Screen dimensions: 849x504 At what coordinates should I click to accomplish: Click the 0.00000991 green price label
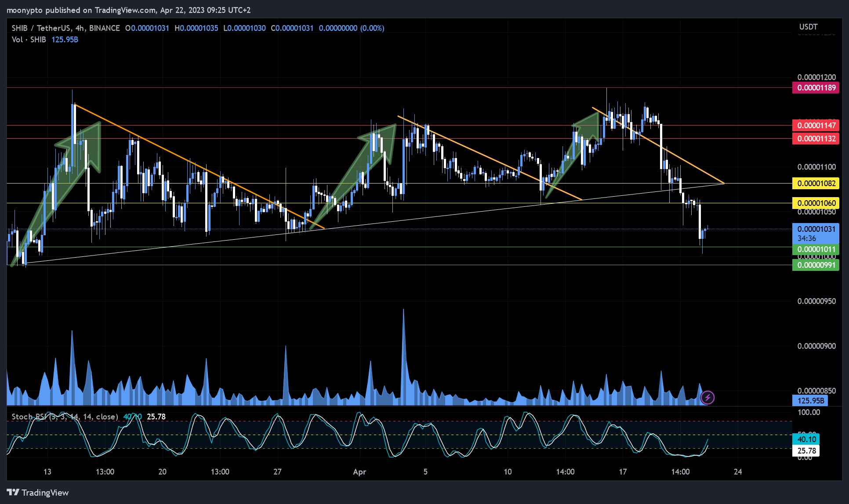(x=816, y=265)
